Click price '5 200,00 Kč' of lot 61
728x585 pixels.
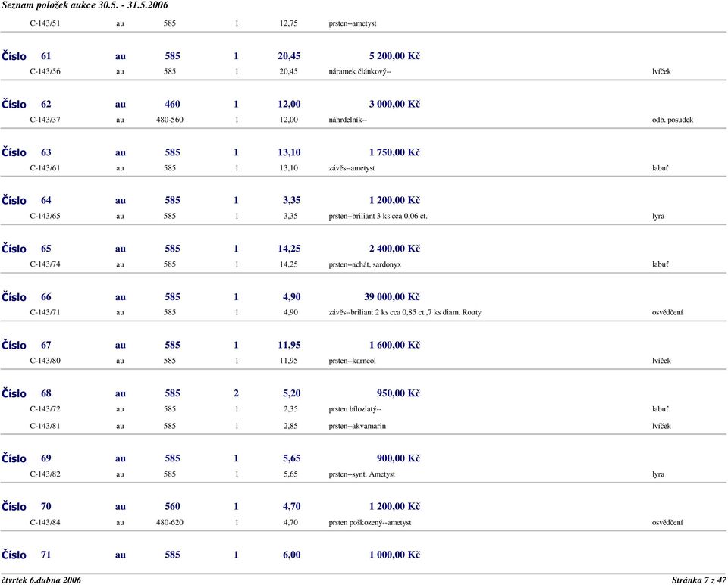click(394, 56)
